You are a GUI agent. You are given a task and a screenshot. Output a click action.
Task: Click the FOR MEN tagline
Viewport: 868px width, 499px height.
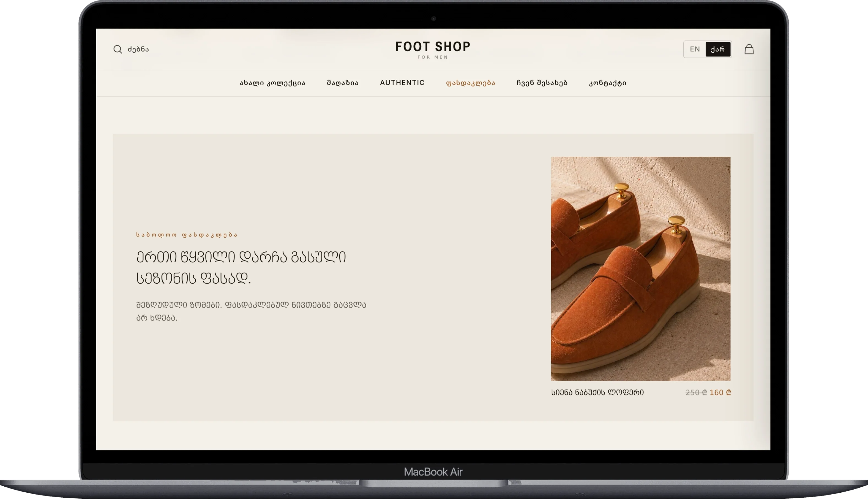pos(433,57)
